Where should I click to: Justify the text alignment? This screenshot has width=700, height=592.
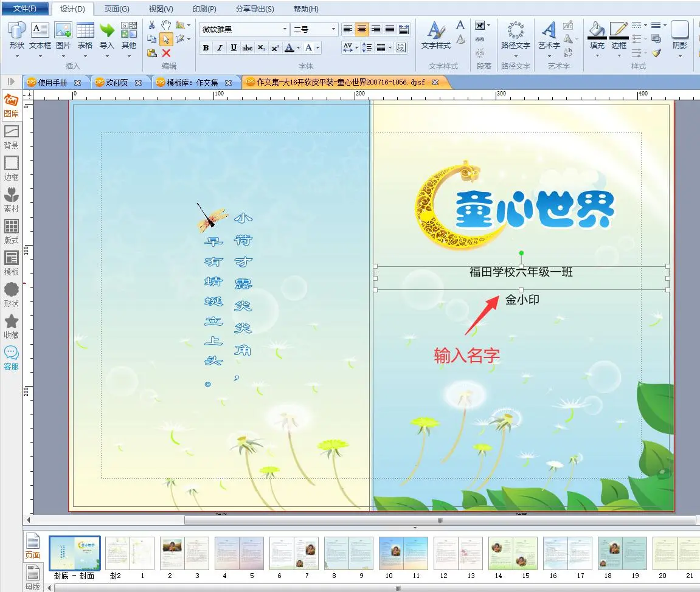[x=390, y=29]
